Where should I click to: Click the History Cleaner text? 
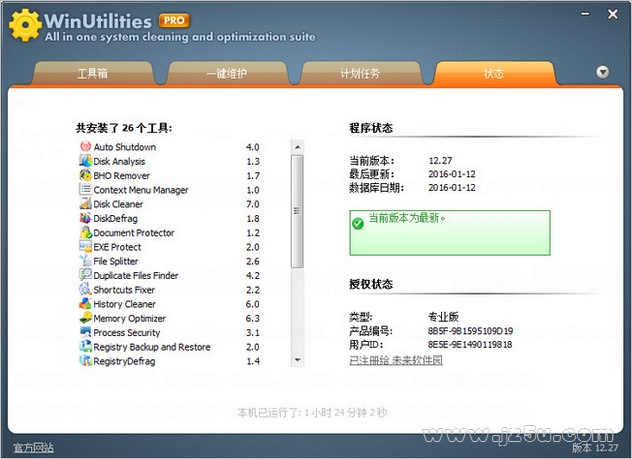click(125, 304)
